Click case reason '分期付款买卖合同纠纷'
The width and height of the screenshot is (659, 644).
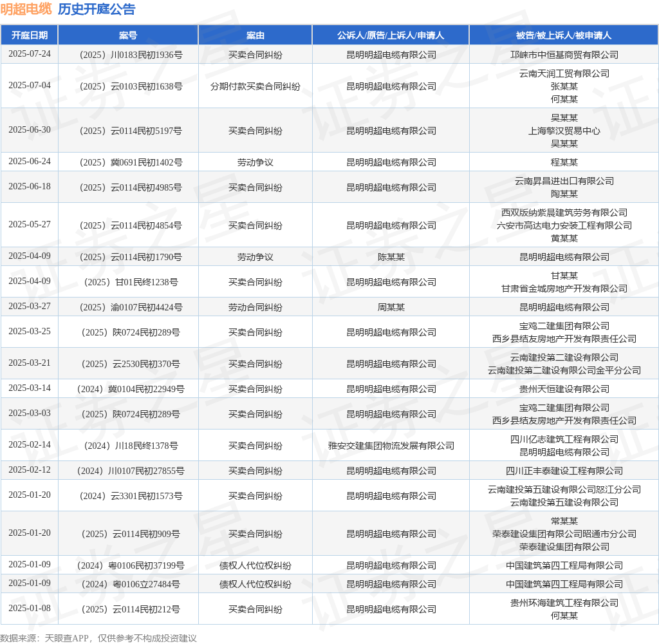(x=255, y=86)
